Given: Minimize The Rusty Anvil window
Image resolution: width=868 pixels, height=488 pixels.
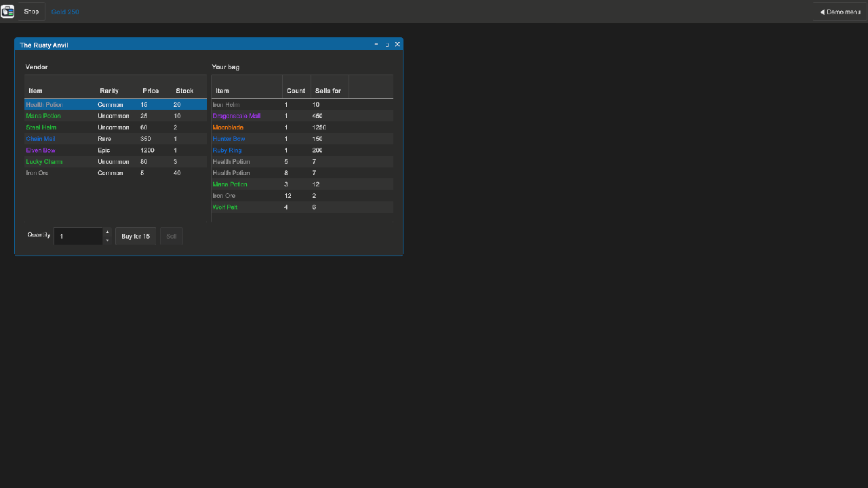Looking at the screenshot, I should [x=376, y=44].
